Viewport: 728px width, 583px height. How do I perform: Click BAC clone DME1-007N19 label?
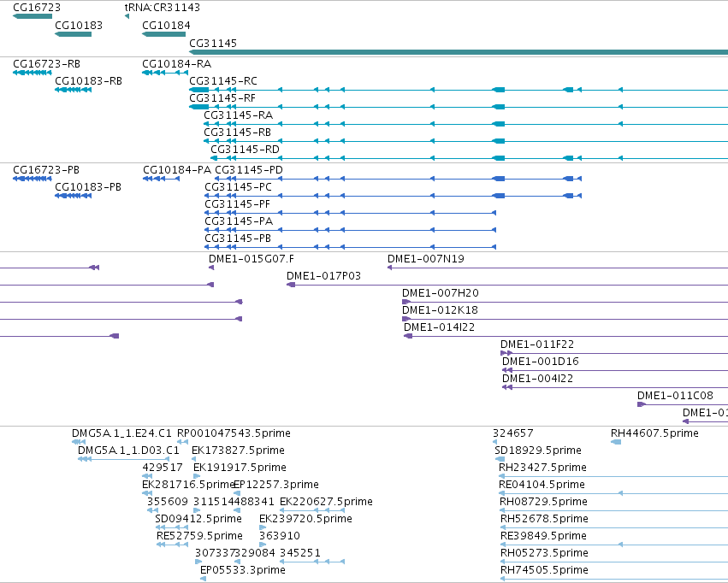426,259
